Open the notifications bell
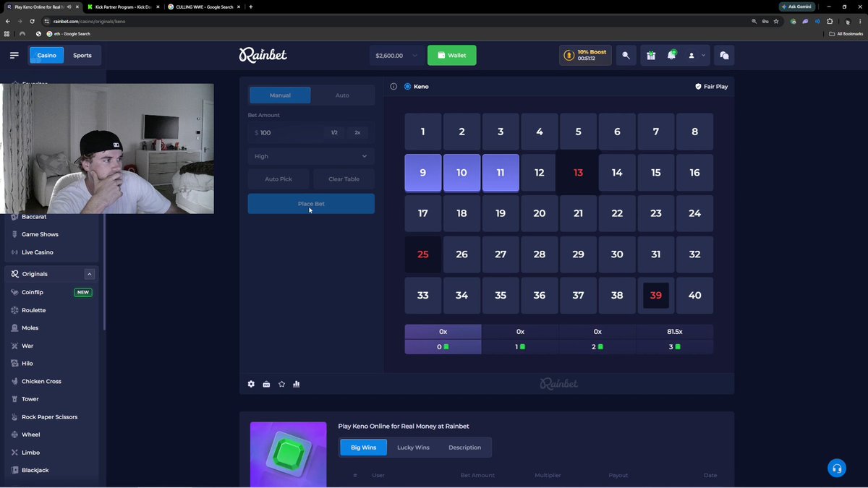 [x=671, y=55]
